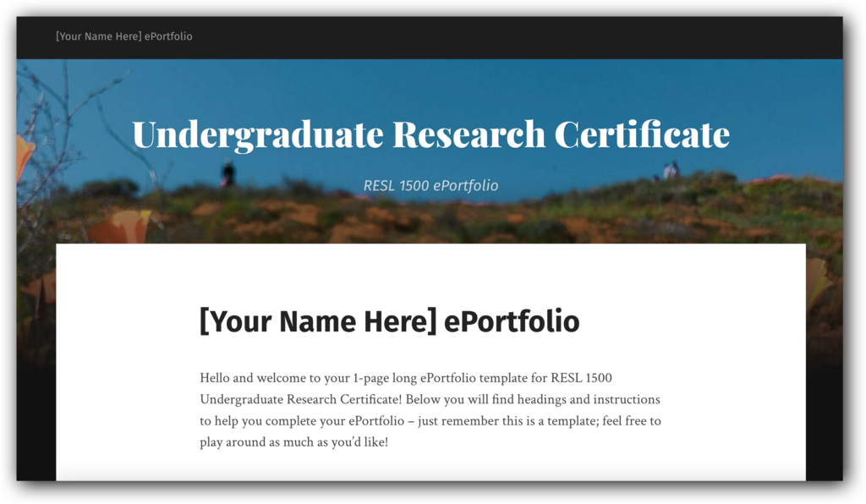Open the "[Your Name Here] ePortfolio" top navigation link
Image resolution: width=866 pixels, height=504 pixels.
point(123,36)
